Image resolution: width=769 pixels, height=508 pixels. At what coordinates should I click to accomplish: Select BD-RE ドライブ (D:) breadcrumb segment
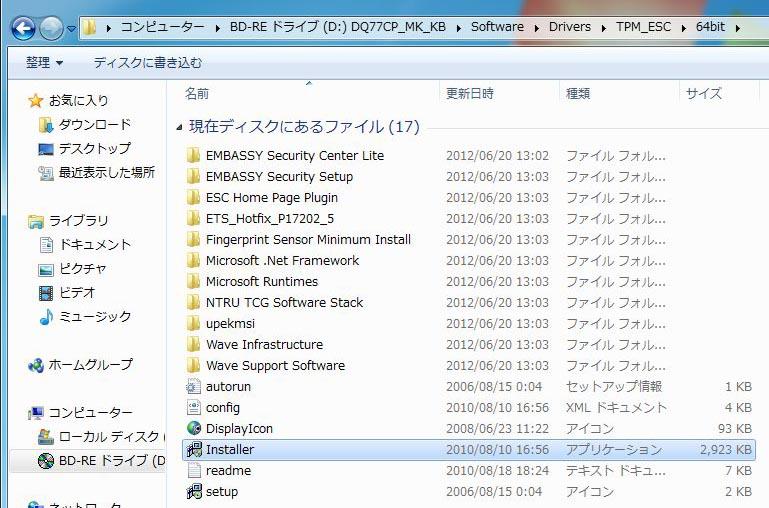pyautogui.click(x=337, y=27)
